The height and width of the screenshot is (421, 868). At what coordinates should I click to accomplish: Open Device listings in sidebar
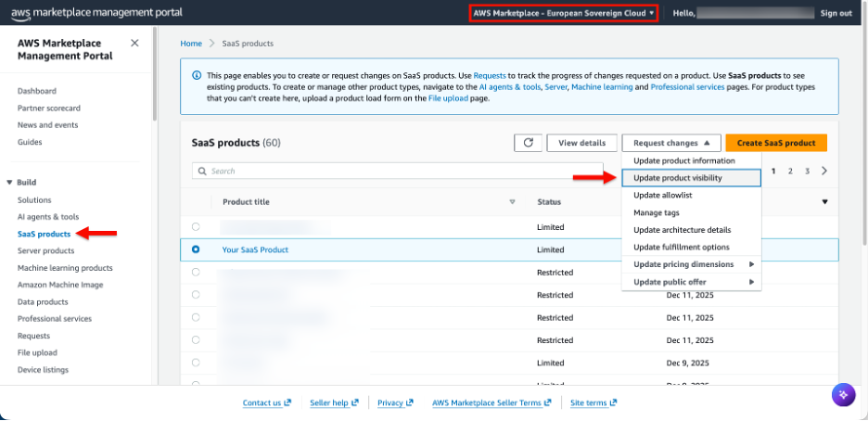click(43, 370)
